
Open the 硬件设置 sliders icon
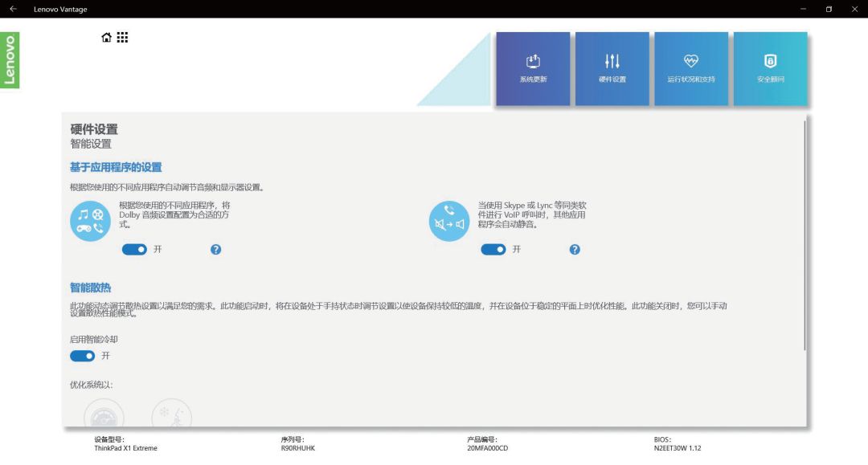coord(612,59)
